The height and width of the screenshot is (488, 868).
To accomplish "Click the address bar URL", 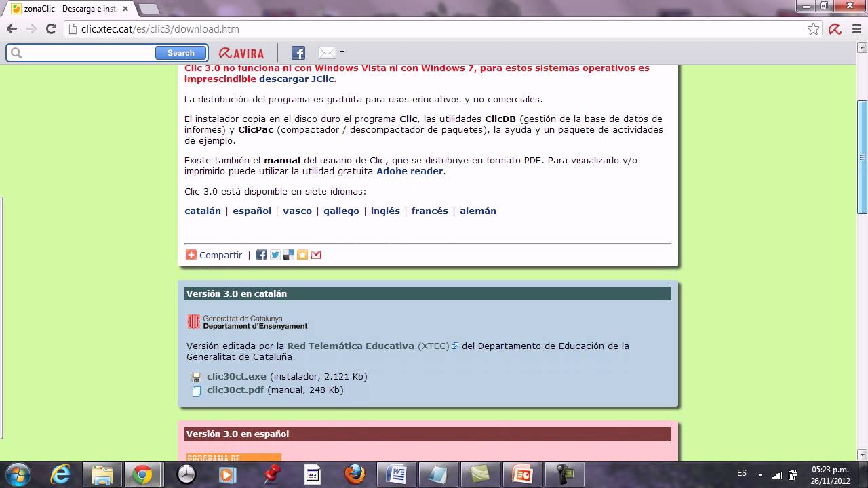I will pos(160,29).
